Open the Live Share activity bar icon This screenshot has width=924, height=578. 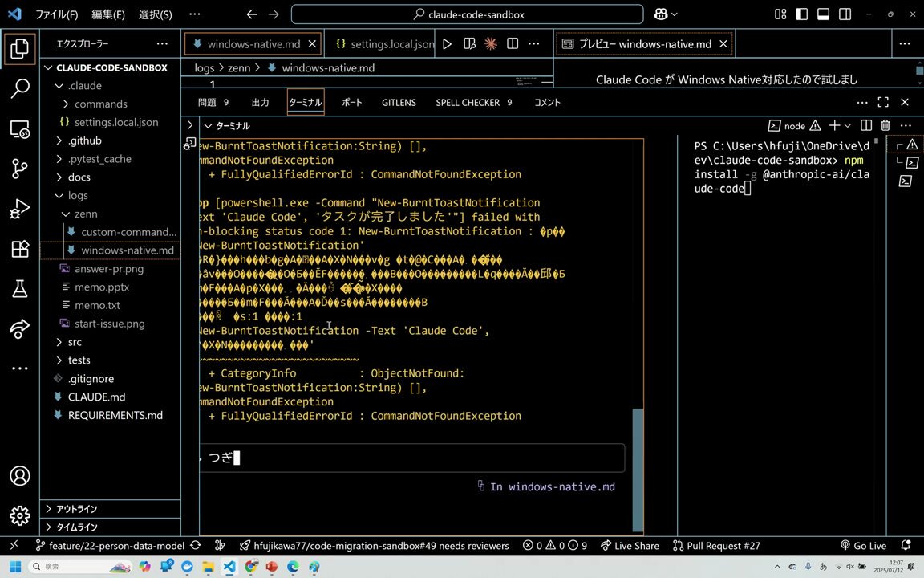click(x=19, y=328)
